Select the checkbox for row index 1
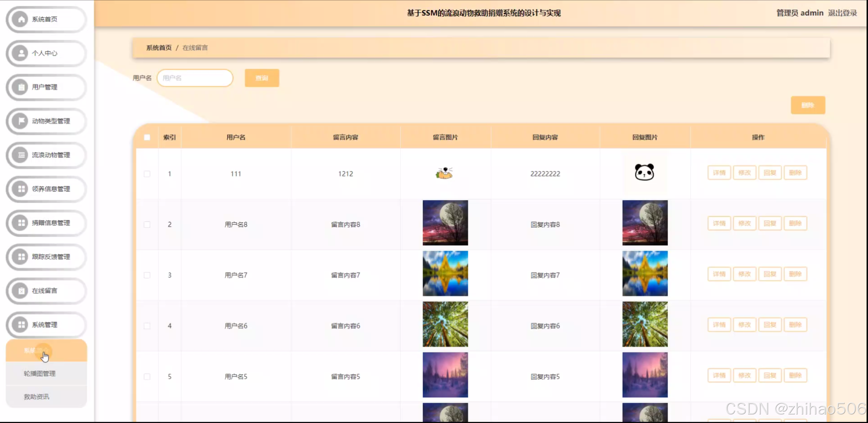868x423 pixels. point(147,174)
